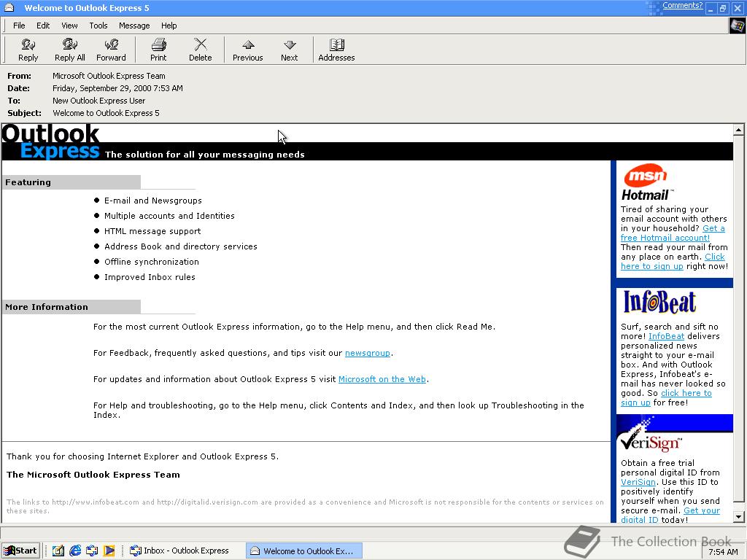747x560 pixels.
Task: Click The Microsoft Outlook Express Team signature
Action: [x=93, y=475]
